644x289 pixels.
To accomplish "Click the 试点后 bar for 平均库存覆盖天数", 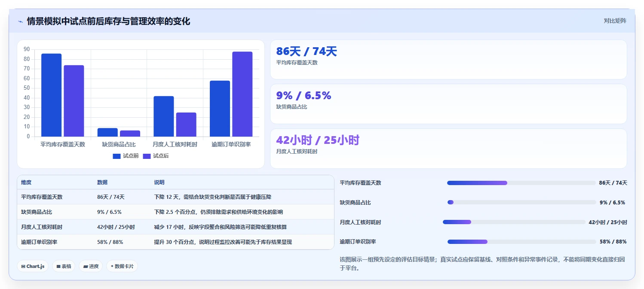I will coord(74,101).
